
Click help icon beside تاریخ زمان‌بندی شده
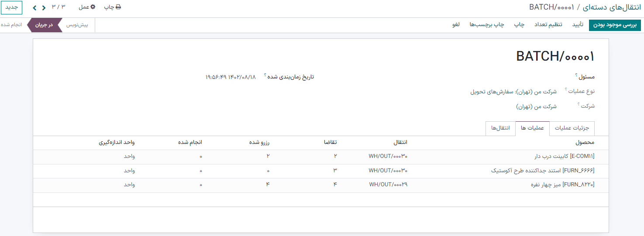tap(265, 75)
